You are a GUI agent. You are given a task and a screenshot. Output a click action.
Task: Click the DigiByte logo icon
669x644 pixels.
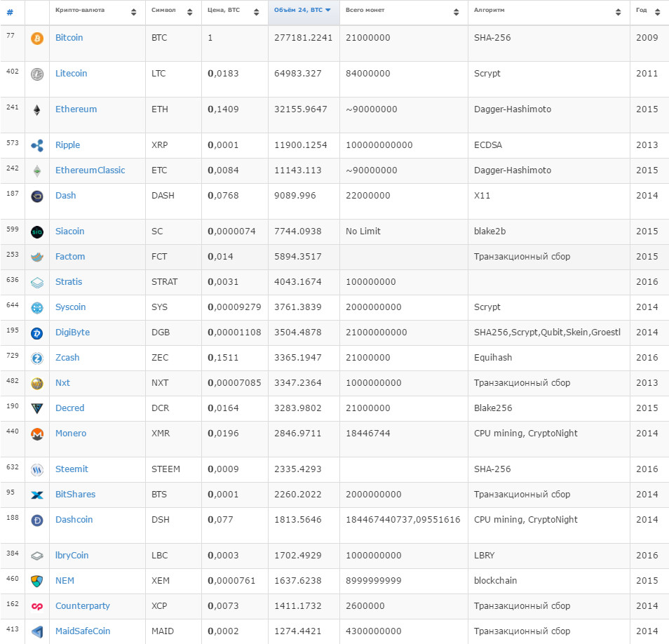[37, 333]
